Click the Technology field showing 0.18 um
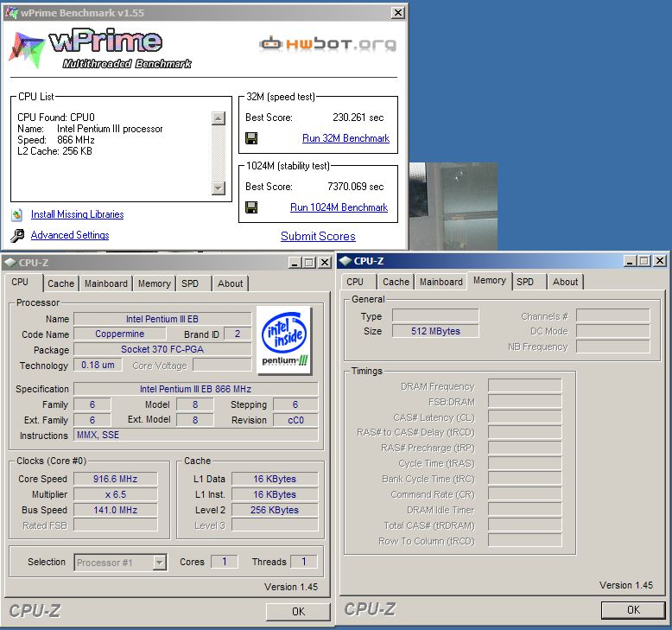 pyautogui.click(x=98, y=365)
